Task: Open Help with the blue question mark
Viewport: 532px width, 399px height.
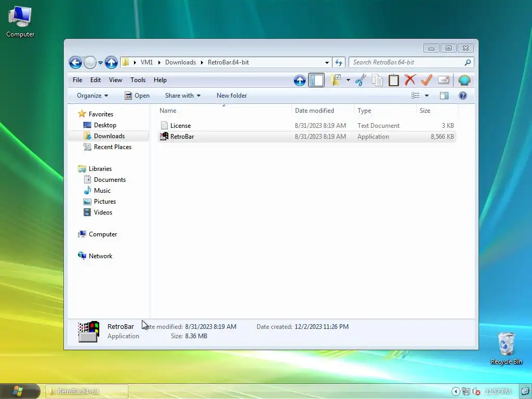Action: click(x=463, y=96)
